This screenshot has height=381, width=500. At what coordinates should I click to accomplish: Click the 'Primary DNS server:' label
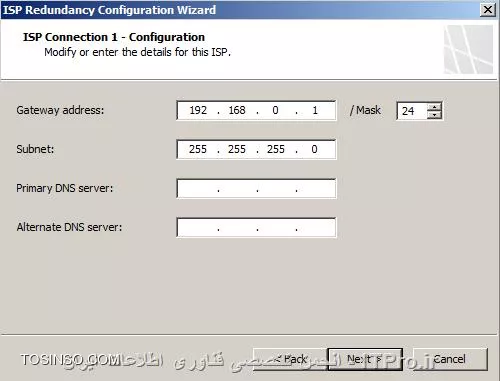coord(65,188)
